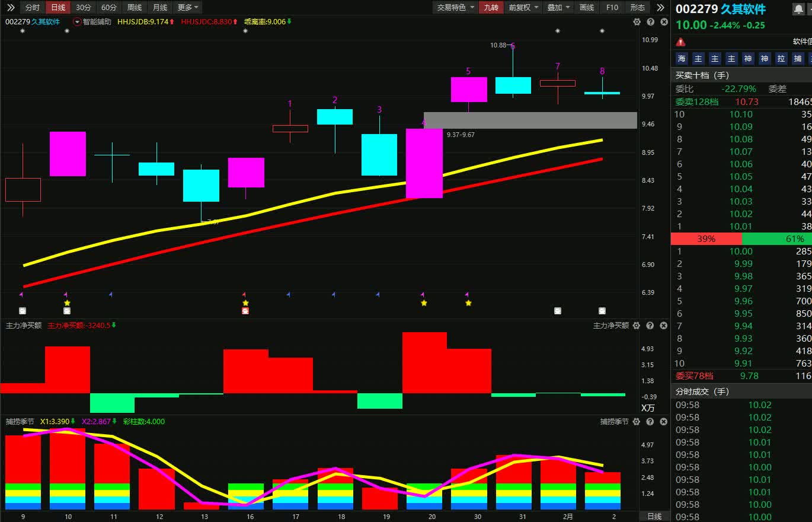The height and width of the screenshot is (522, 812).
Task: Switch to 分时 intraday tab
Action: click(x=33, y=8)
